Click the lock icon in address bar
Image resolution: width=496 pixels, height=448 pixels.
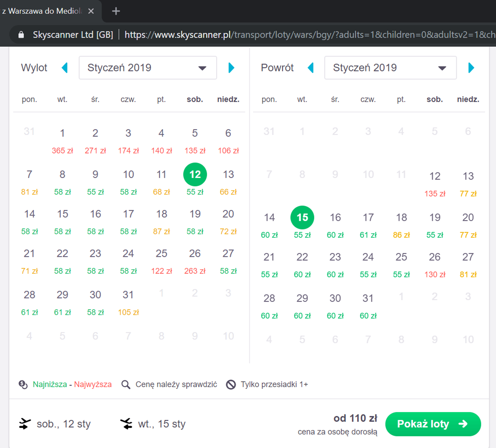tap(21, 35)
